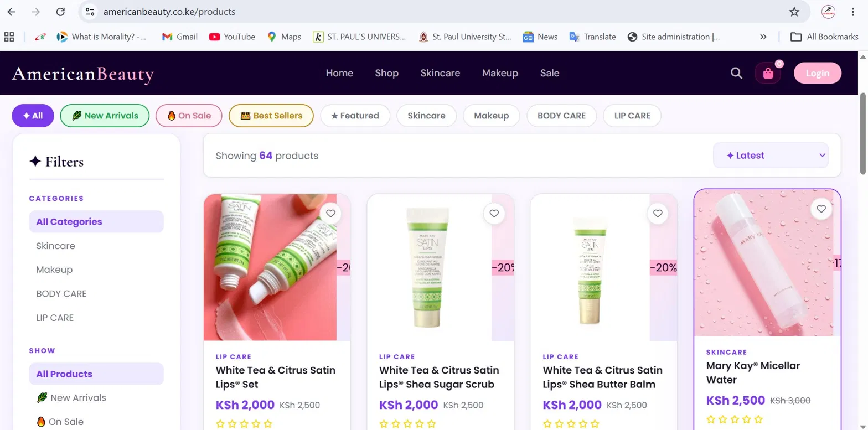The image size is (868, 430).
Task: Open the apps grid in bookmarks bar
Action: click(9, 37)
